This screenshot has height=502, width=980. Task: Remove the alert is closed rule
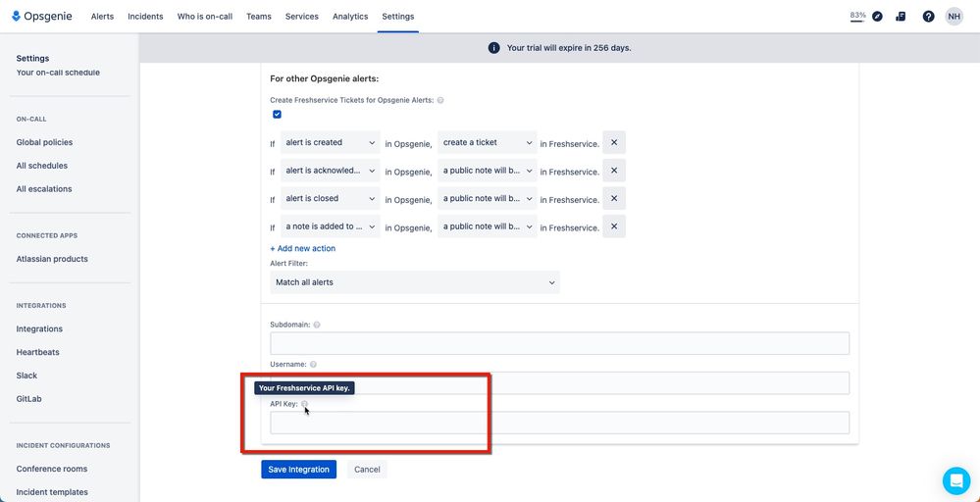(614, 199)
